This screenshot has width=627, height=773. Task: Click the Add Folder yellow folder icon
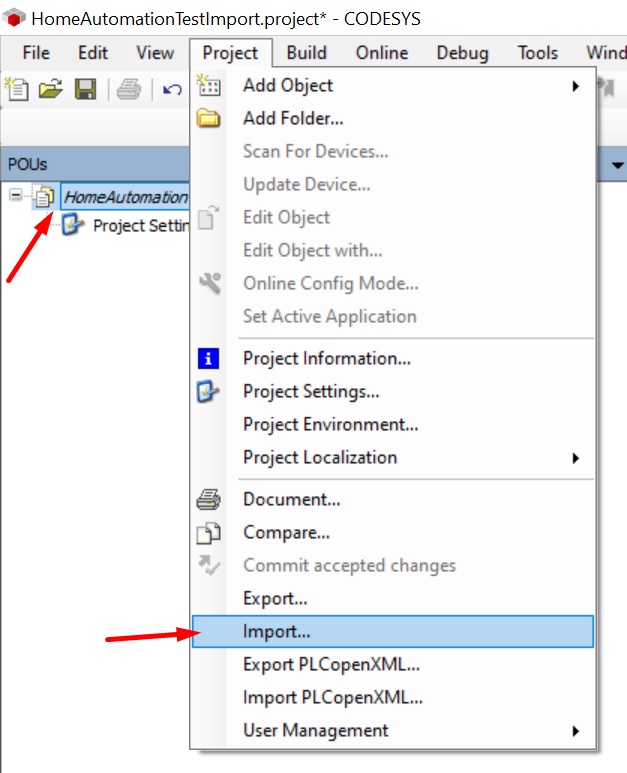tap(209, 118)
